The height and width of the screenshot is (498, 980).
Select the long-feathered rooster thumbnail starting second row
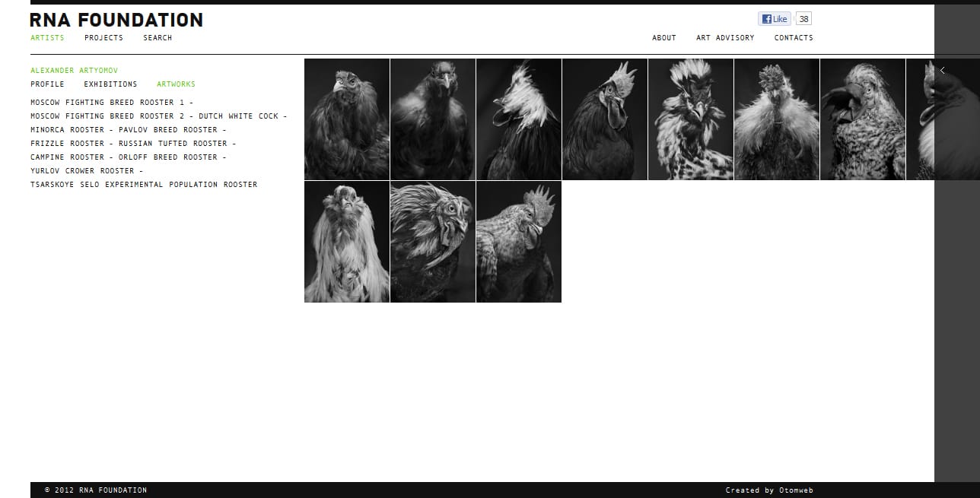347,242
